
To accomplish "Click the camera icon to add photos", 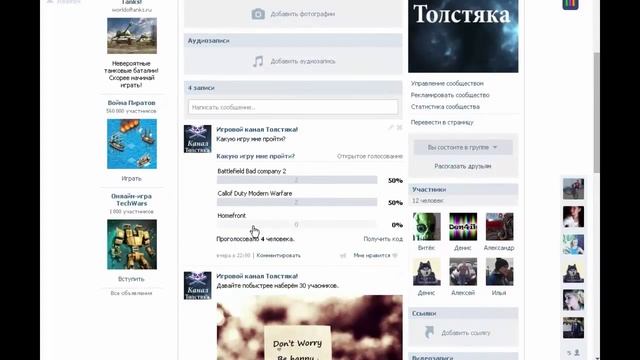I will (x=258, y=14).
